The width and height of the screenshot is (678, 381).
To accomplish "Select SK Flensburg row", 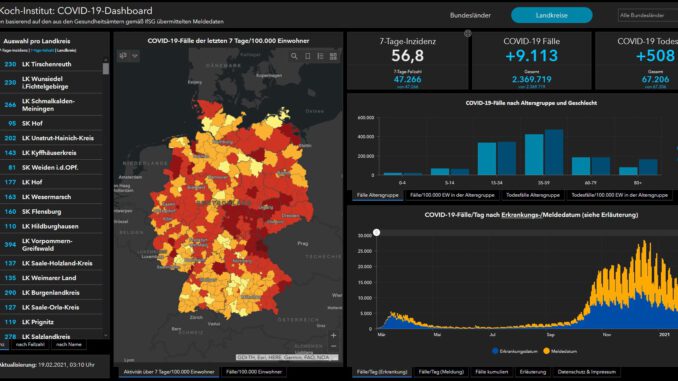I will 51,211.
